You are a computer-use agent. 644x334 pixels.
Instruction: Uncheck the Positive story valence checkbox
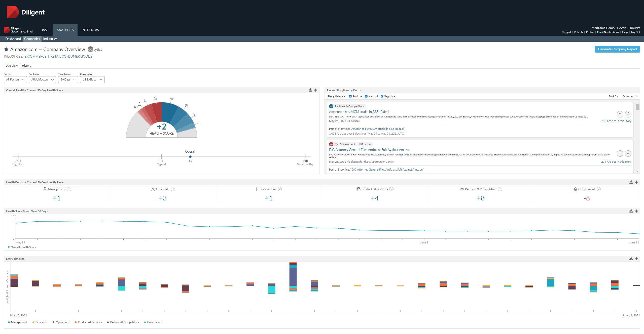pyautogui.click(x=350, y=96)
